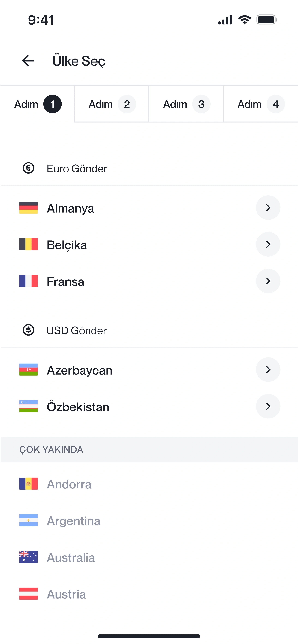Tap the Australia flag thumbnail
This screenshot has width=298, height=644.
pyautogui.click(x=29, y=557)
